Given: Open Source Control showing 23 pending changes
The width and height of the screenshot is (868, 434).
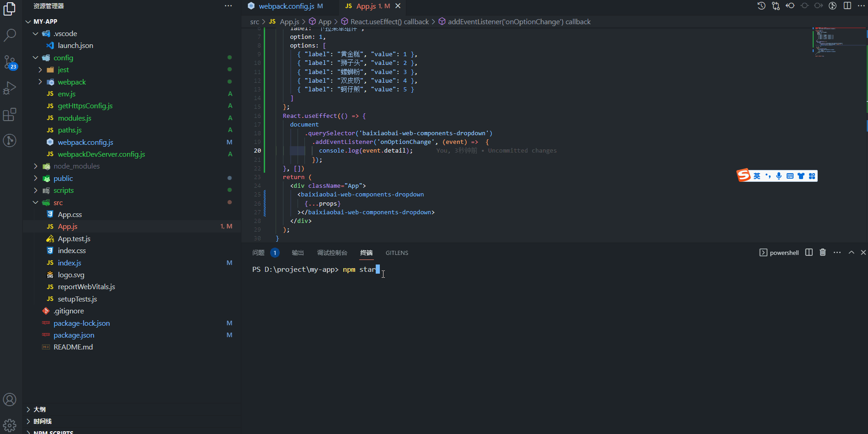Looking at the screenshot, I should pyautogui.click(x=10, y=62).
